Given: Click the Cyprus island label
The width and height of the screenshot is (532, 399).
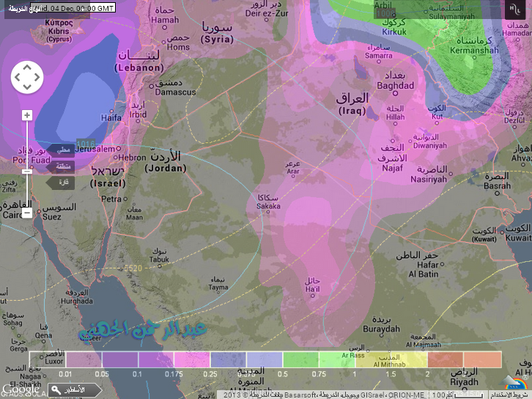Looking at the screenshot, I should coord(59,39).
